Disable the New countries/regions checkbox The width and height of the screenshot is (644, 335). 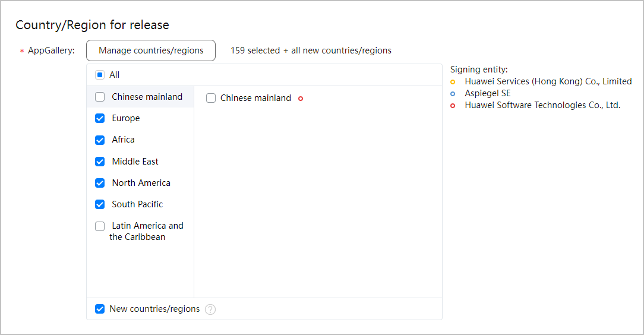[x=100, y=309]
